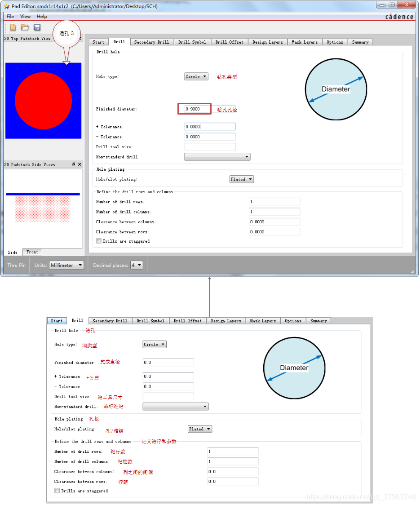The height and width of the screenshot is (505, 420).
Task: Click the New padstack toolbar icon
Action: (x=13, y=27)
